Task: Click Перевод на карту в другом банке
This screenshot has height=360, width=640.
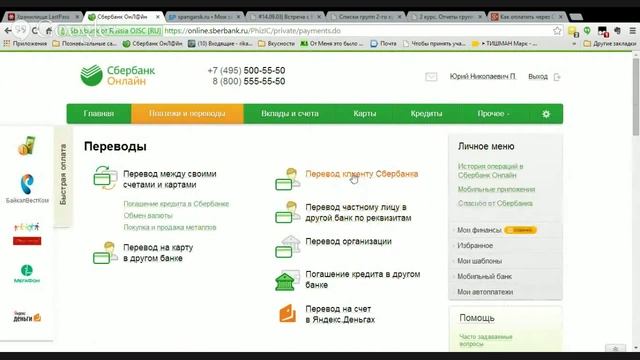Action: click(158, 253)
